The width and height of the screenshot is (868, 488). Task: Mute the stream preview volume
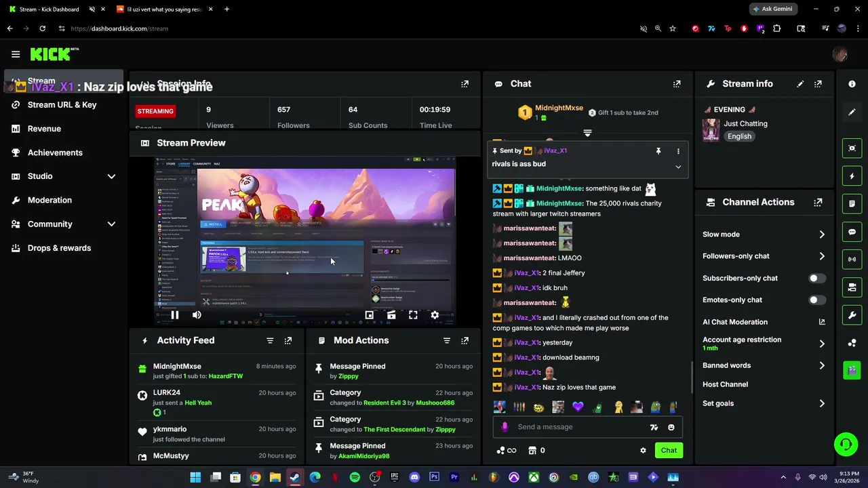[x=197, y=315]
